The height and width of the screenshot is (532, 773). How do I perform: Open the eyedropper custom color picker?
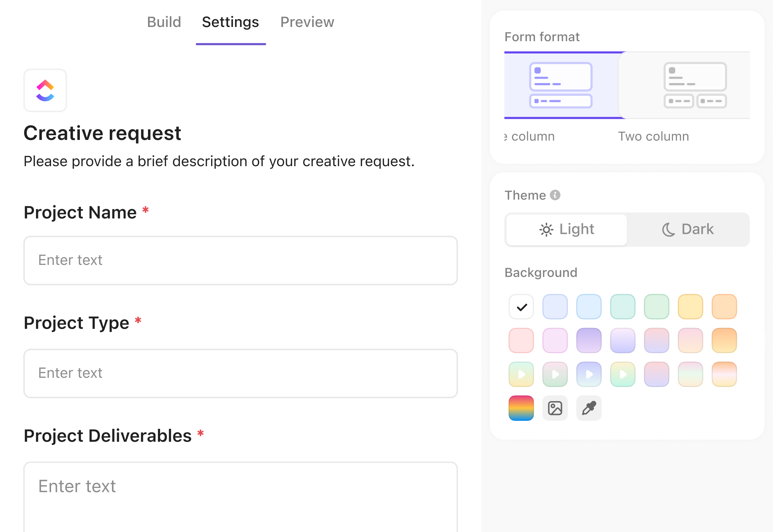(x=589, y=408)
